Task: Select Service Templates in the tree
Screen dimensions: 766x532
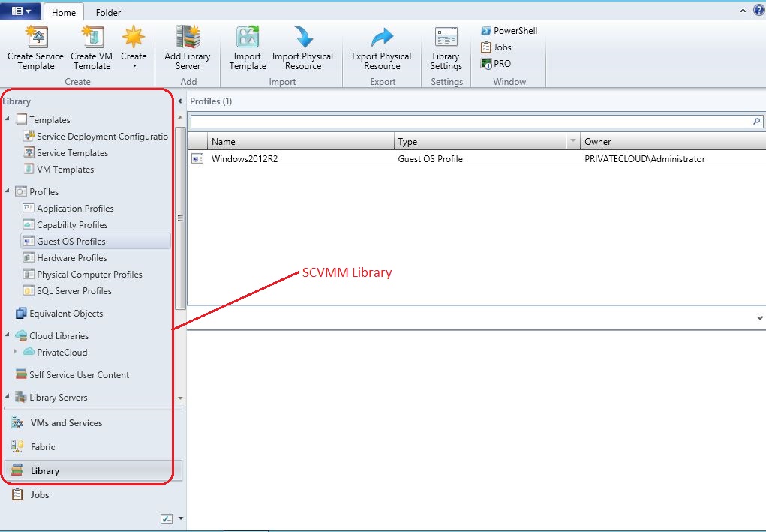Action: click(65, 153)
